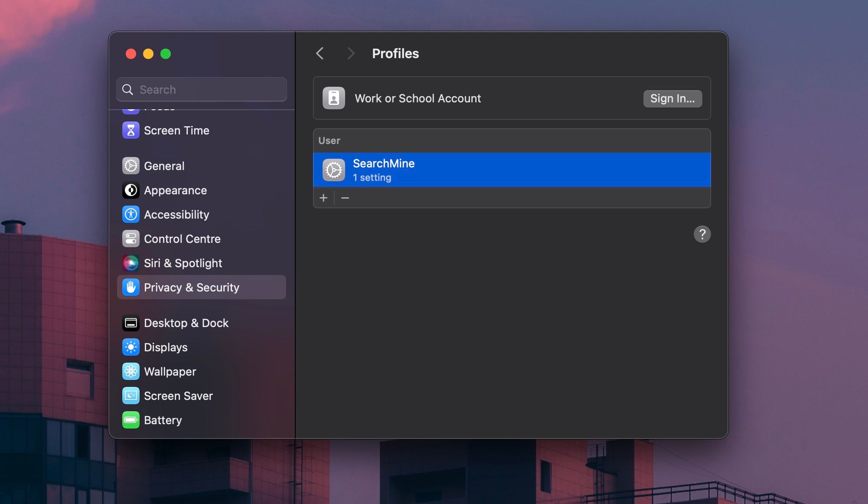The width and height of the screenshot is (868, 504).
Task: Open Screen Time settings from sidebar
Action: click(x=131, y=130)
